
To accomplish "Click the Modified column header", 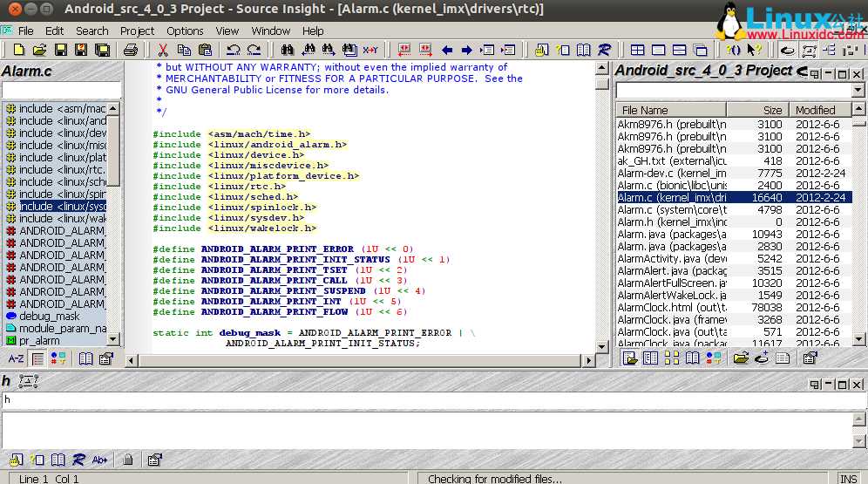I will pyautogui.click(x=820, y=110).
